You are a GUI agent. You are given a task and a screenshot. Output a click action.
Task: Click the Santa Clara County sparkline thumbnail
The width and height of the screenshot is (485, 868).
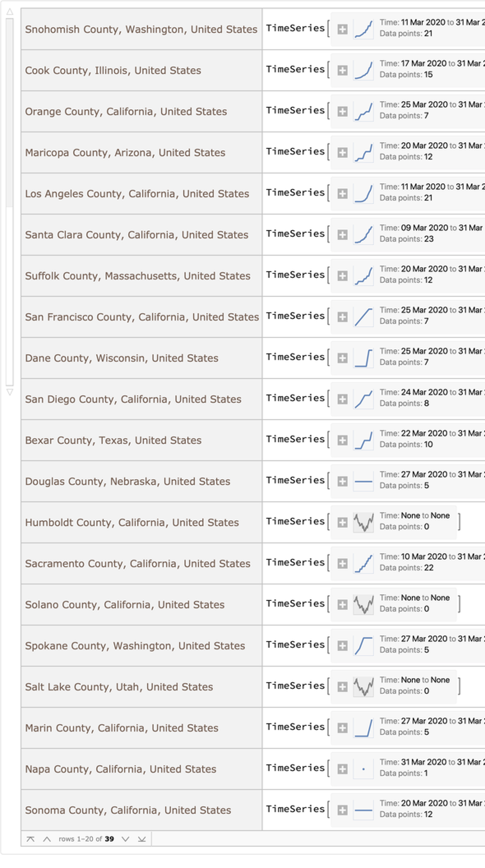coord(363,235)
